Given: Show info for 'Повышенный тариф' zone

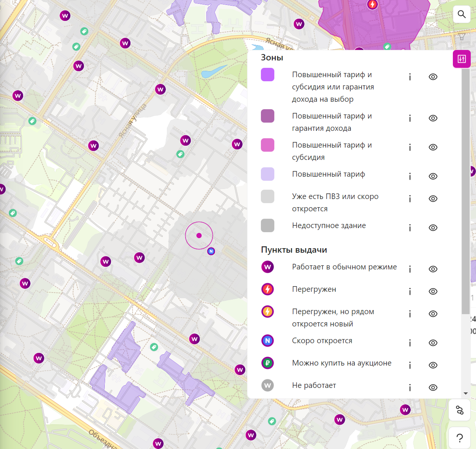Looking at the screenshot, I should pos(410,176).
